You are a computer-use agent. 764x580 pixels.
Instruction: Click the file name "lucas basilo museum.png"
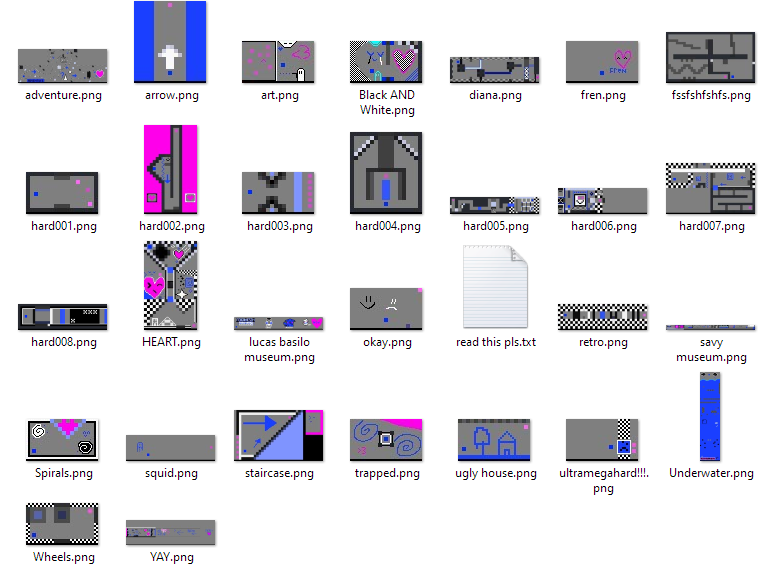pos(279,349)
